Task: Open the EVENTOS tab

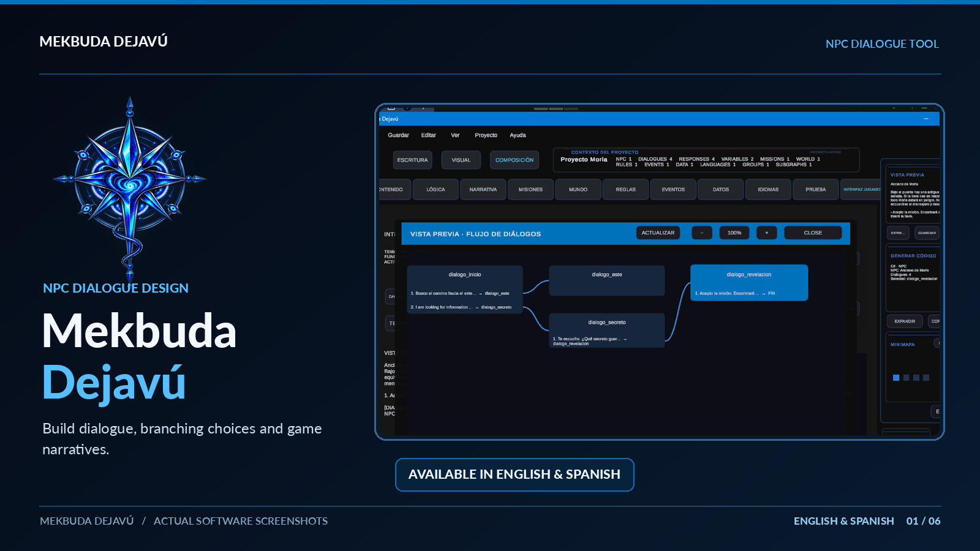Action: coord(673,190)
